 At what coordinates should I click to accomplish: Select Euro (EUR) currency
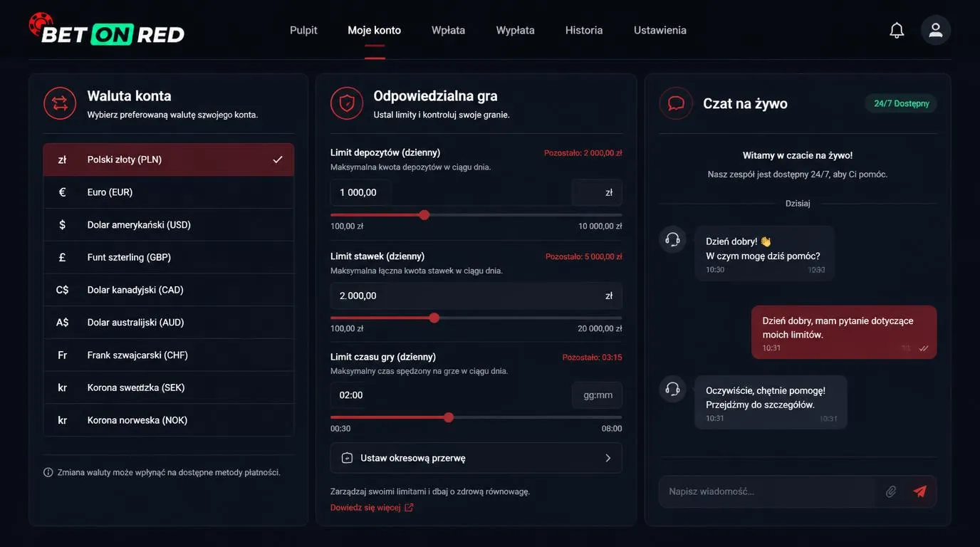click(x=169, y=192)
